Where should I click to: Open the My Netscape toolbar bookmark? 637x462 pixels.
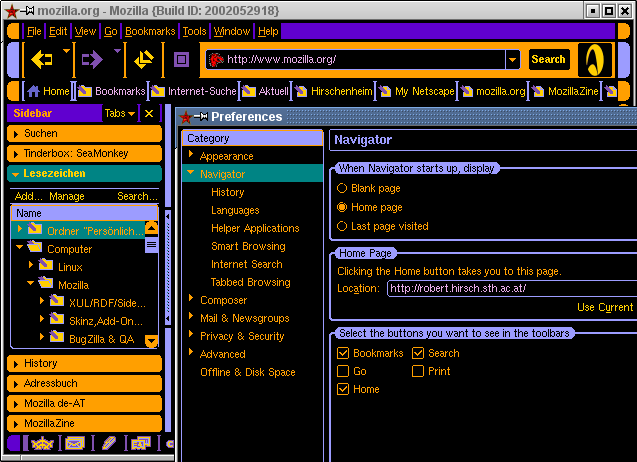[416, 91]
